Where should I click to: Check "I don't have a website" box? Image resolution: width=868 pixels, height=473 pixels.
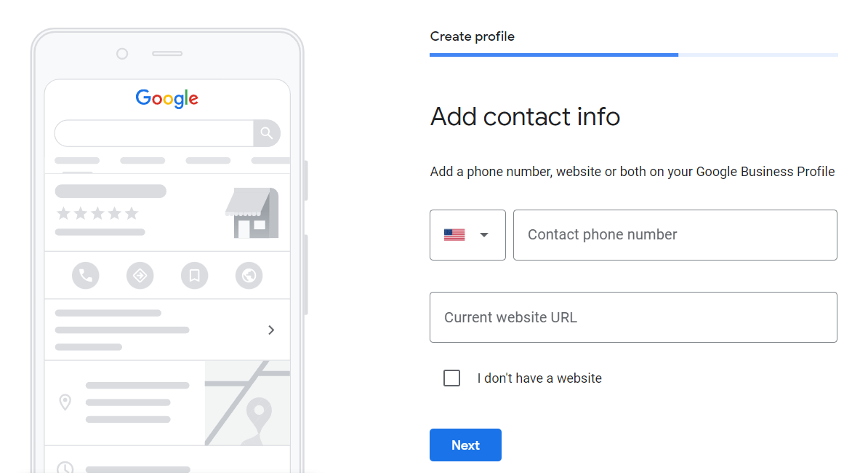451,378
